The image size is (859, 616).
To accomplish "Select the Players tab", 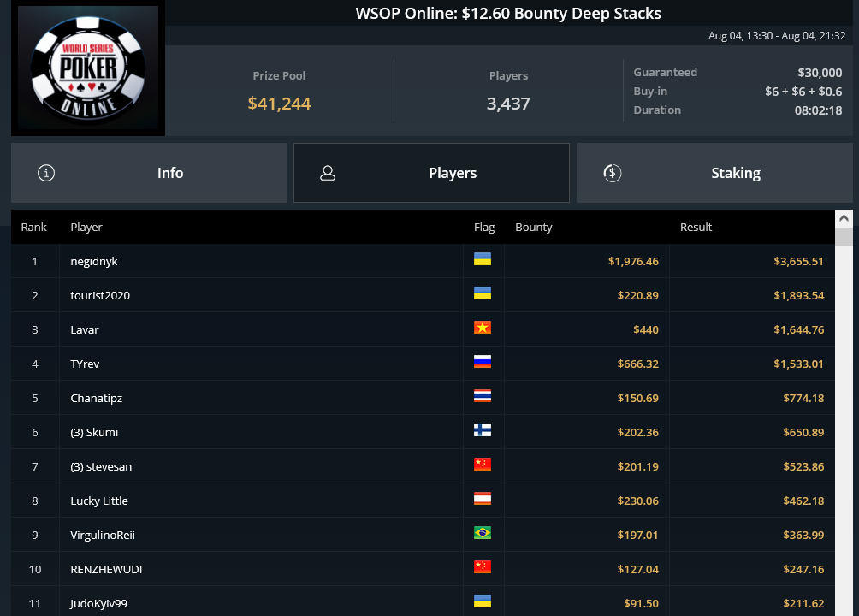I will point(431,173).
